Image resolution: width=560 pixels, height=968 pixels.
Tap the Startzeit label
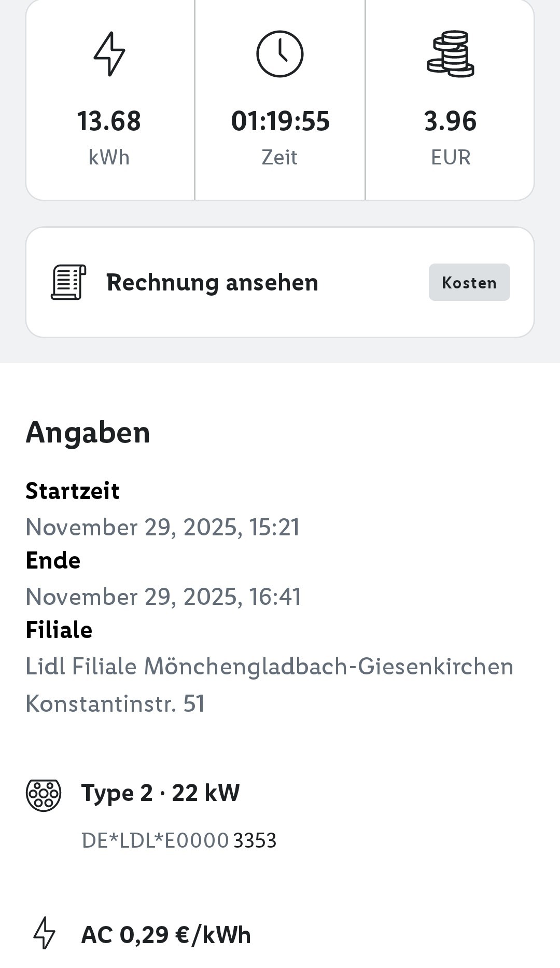(x=73, y=491)
